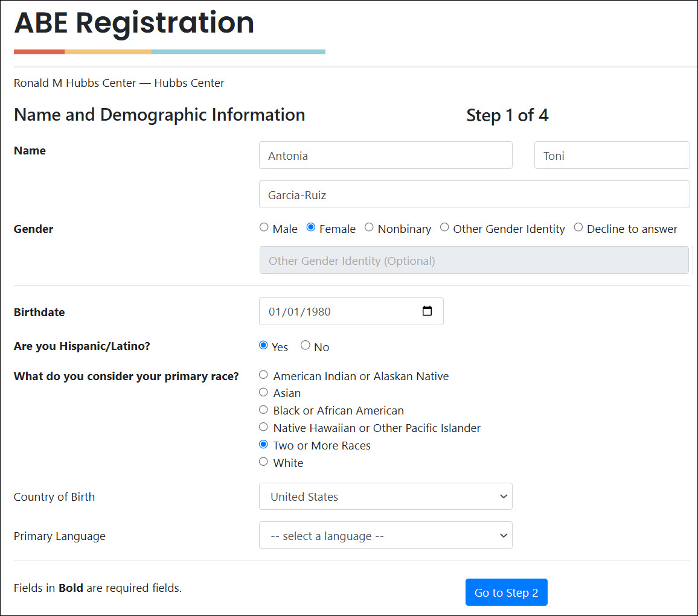
Task: Choose Nonbinary as gender
Action: pyautogui.click(x=369, y=227)
